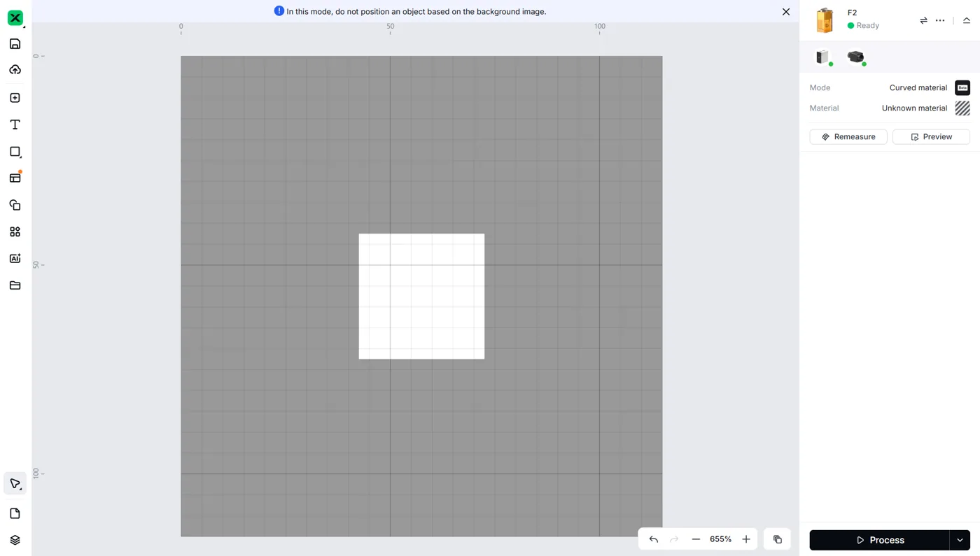The width and height of the screenshot is (980, 556).
Task: Zoom in with the plus button
Action: 746,539
